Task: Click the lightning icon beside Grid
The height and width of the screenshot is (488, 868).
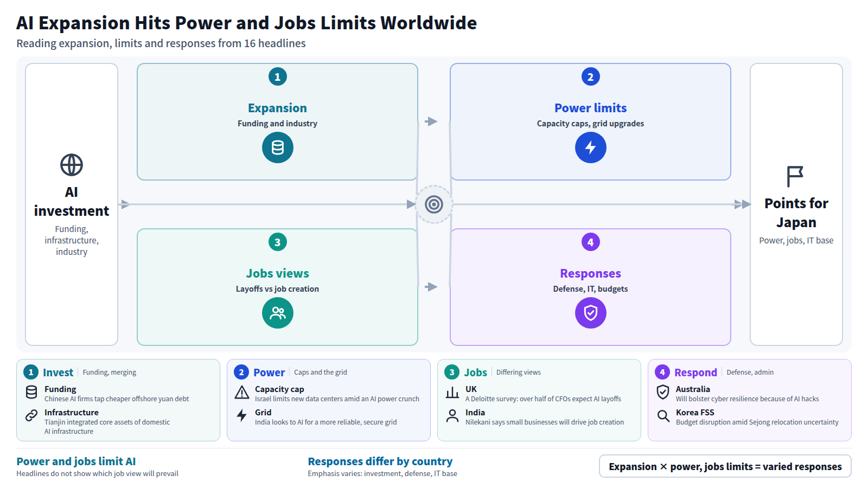Action: click(242, 415)
